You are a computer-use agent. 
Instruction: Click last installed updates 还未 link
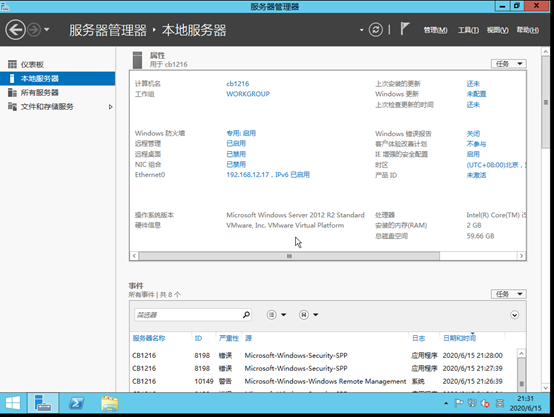click(x=473, y=84)
